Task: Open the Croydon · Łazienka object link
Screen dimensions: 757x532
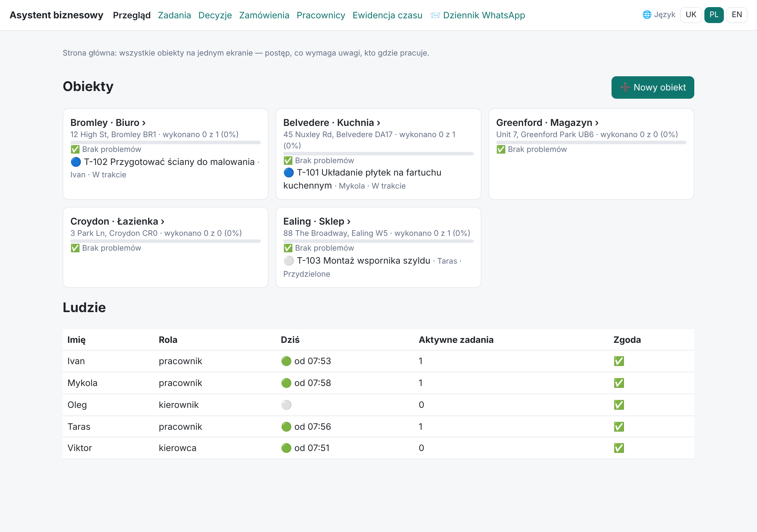Action: 117,221
